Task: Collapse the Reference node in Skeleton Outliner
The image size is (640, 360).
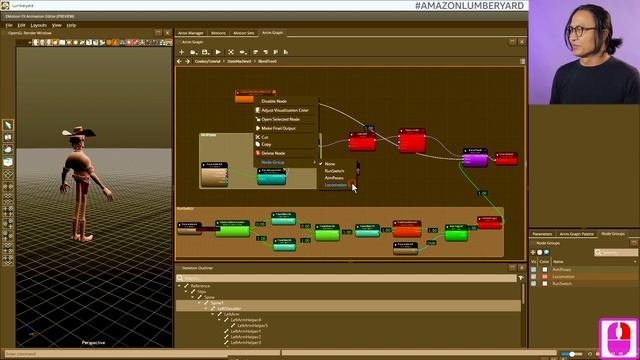Action: point(180,286)
